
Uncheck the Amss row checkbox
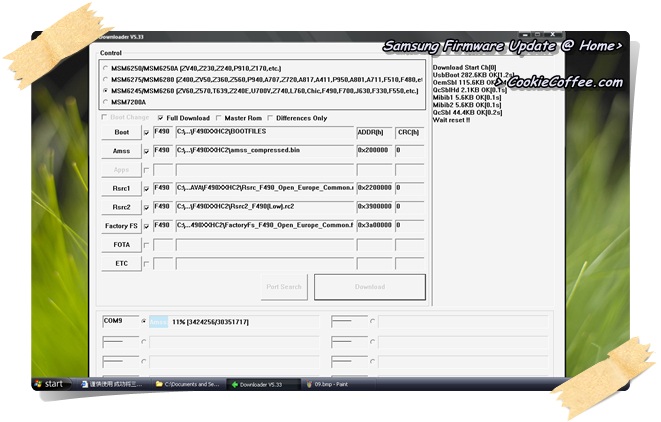146,151
